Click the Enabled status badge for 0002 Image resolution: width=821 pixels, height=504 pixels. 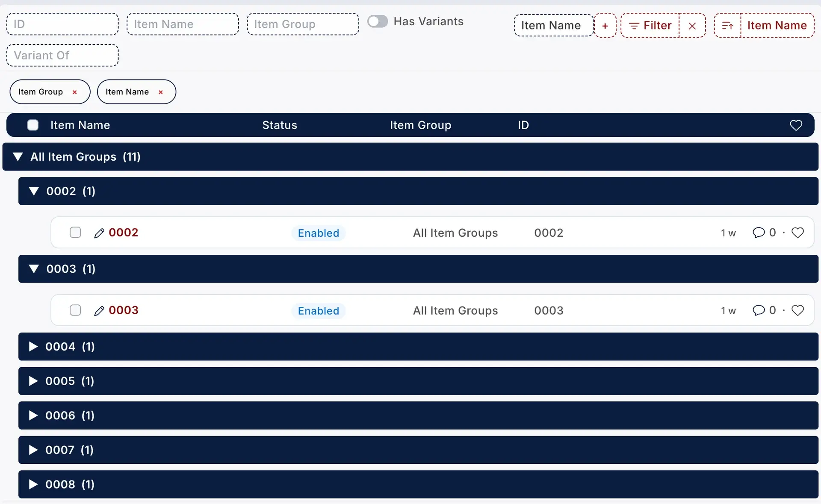point(319,233)
